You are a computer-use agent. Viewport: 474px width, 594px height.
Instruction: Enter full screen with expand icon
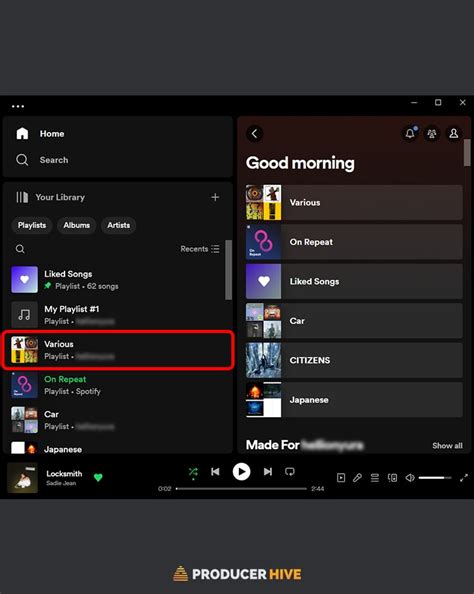coord(464,478)
